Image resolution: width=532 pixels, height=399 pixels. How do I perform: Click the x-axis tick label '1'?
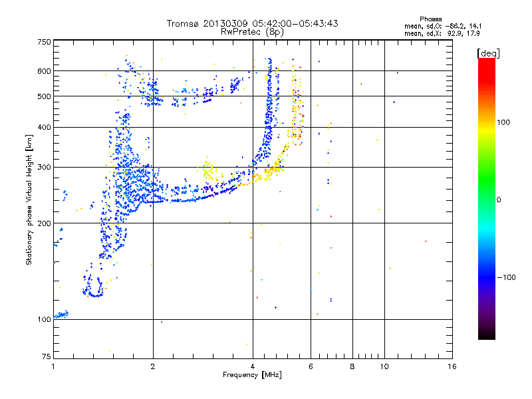tap(53, 366)
